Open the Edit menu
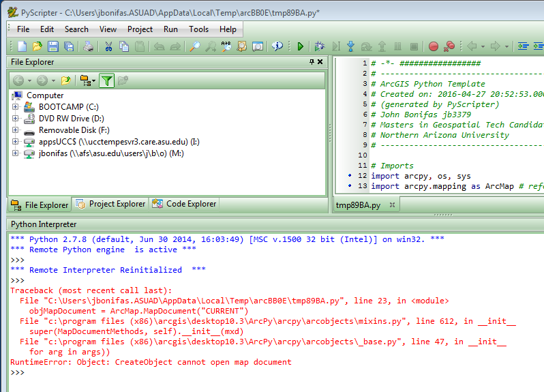This screenshot has height=392, width=544. click(x=47, y=29)
